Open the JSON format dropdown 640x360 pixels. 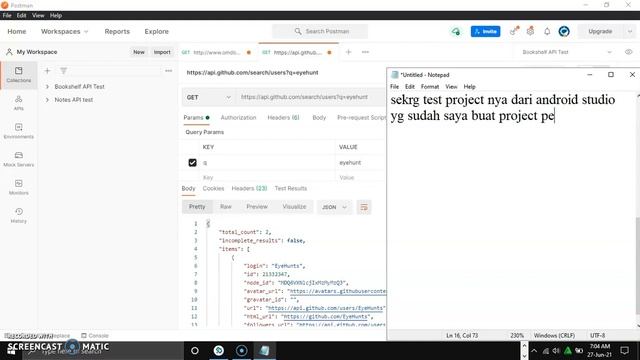pyautogui.click(x=334, y=207)
